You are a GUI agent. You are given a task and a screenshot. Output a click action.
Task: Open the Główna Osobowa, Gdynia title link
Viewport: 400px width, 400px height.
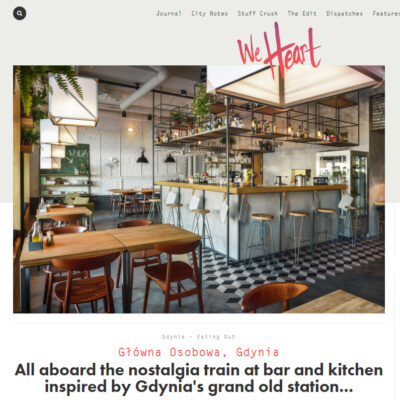[x=199, y=352]
